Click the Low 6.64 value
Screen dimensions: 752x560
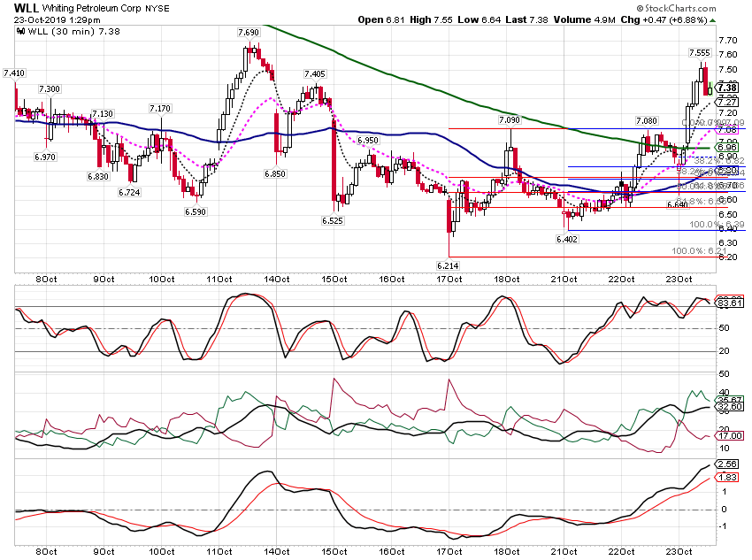[480, 19]
